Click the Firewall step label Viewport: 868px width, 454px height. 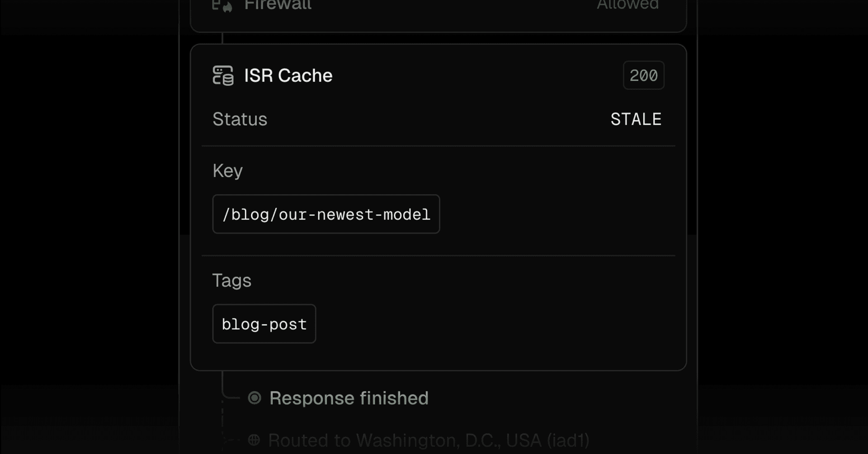click(278, 5)
